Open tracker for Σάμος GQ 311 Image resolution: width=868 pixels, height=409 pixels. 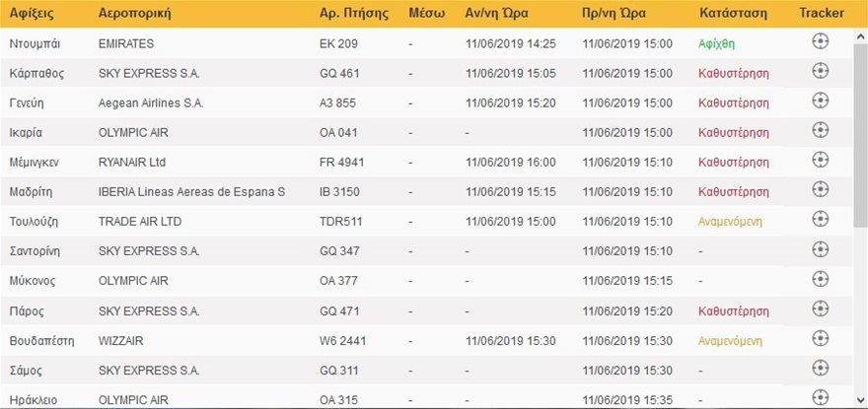click(x=821, y=368)
